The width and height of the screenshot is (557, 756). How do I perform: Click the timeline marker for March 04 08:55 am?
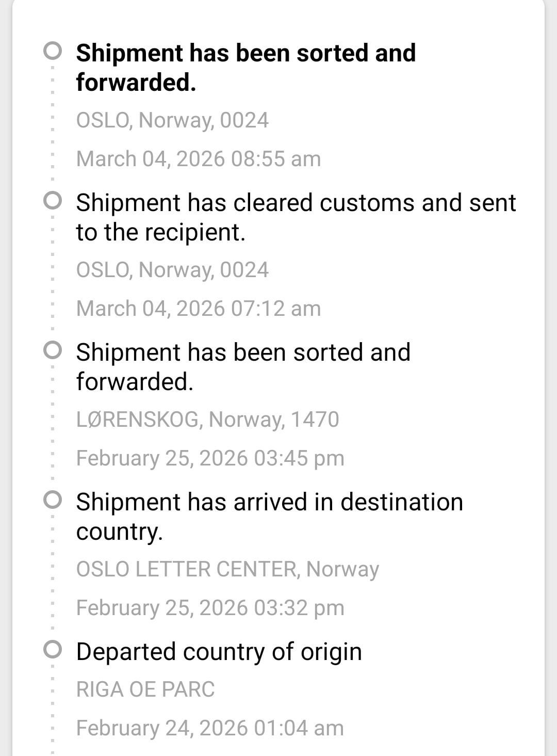click(52, 51)
